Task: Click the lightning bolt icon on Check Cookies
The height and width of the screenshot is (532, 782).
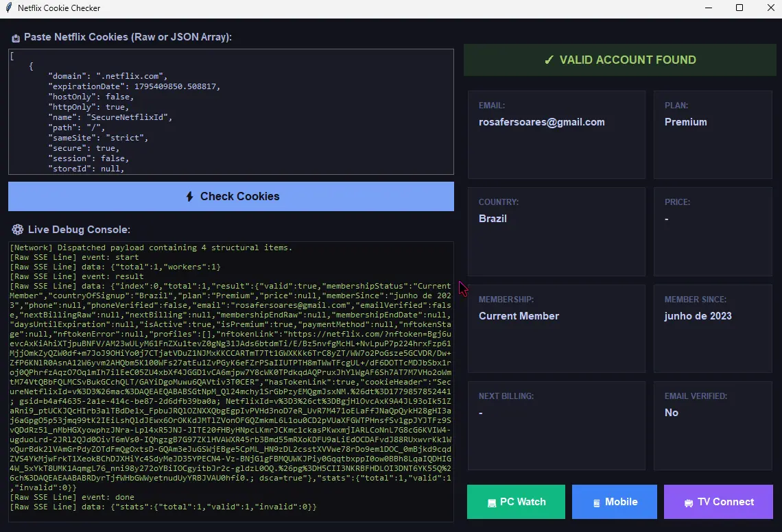Action: click(x=189, y=197)
